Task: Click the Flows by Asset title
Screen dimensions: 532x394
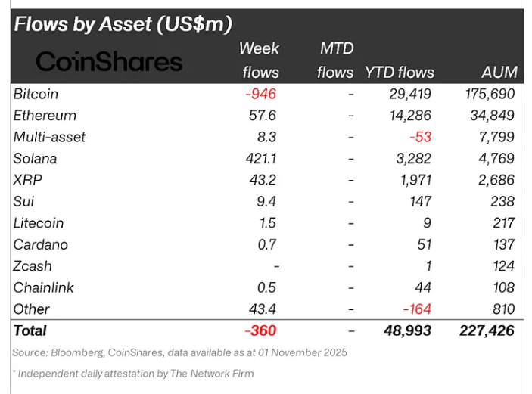Action: [123, 23]
